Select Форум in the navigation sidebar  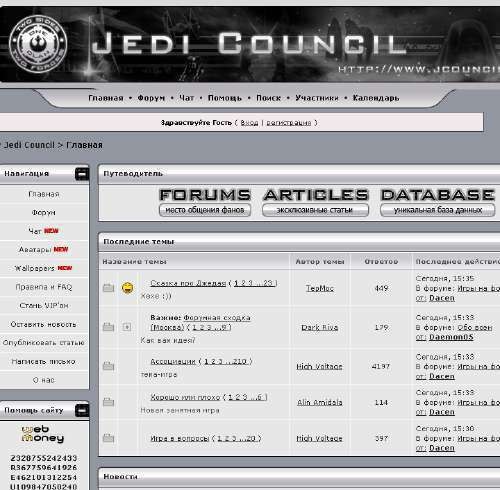click(44, 212)
